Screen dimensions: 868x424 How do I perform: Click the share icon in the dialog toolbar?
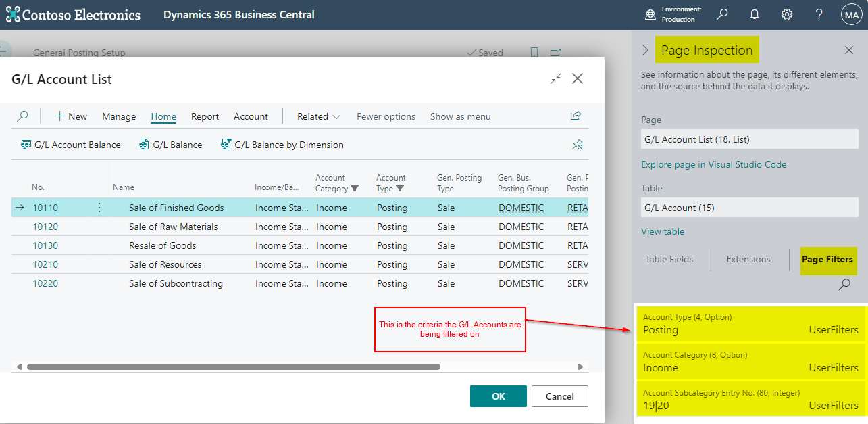pyautogui.click(x=576, y=116)
